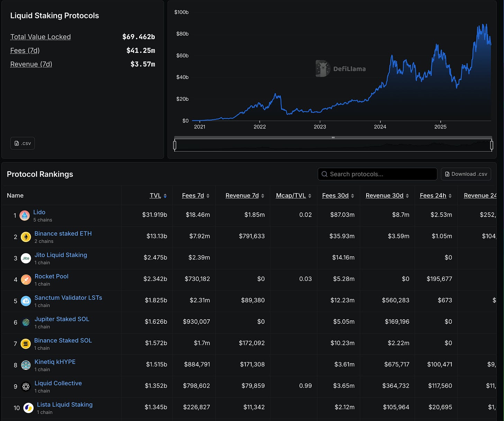Click the 0.99 Mcap/TVL cell
The image size is (504, 421).
[x=306, y=386]
